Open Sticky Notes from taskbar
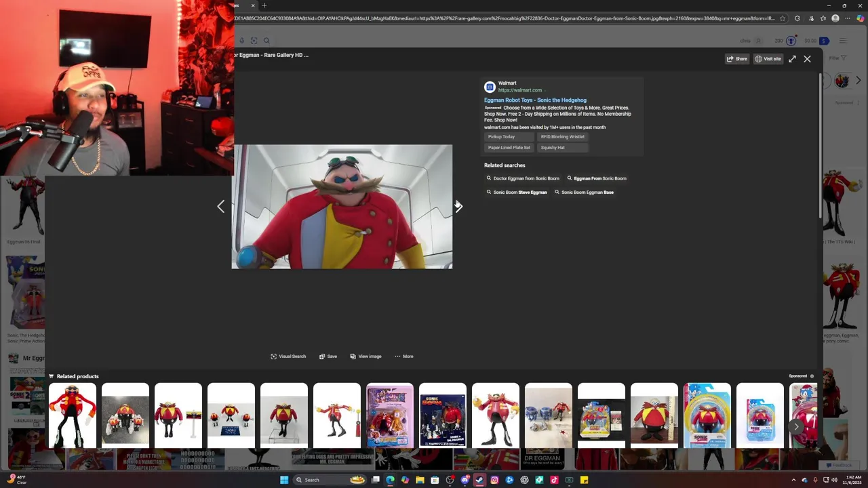The width and height of the screenshot is (868, 488). point(584,480)
